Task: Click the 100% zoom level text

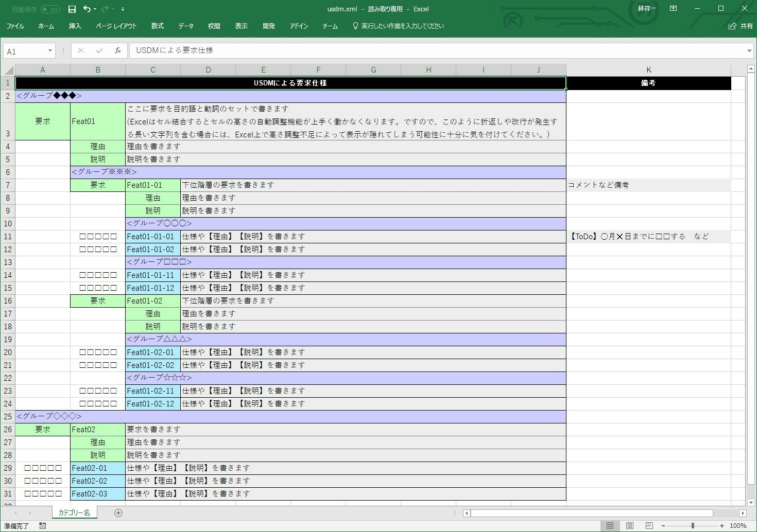Action: [738, 526]
